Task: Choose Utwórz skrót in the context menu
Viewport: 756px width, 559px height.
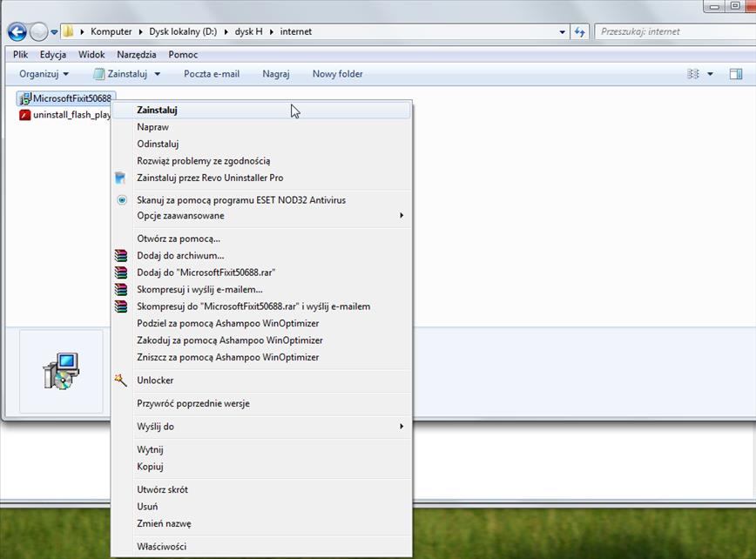Action: pos(261,489)
